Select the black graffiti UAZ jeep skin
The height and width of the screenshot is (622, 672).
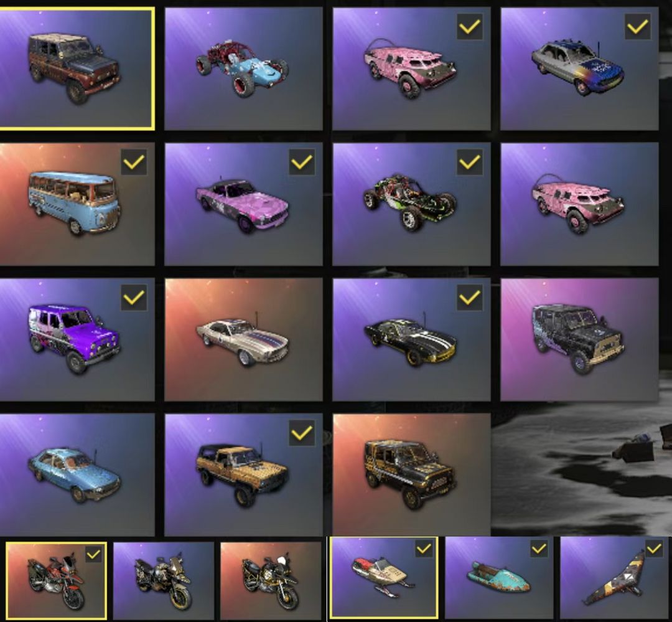click(579, 340)
